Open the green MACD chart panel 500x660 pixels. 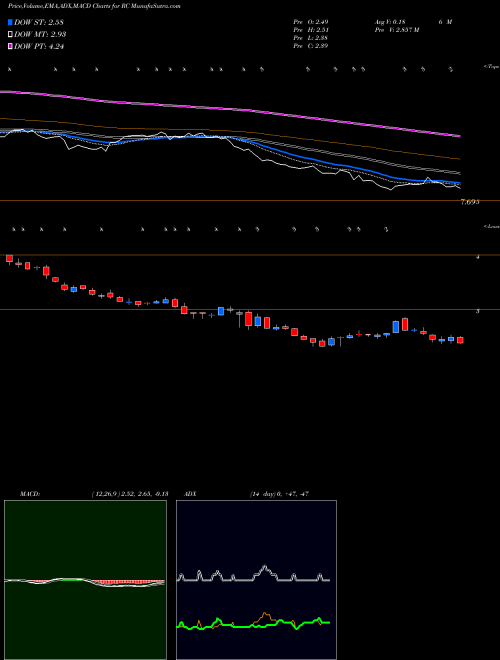click(85, 580)
